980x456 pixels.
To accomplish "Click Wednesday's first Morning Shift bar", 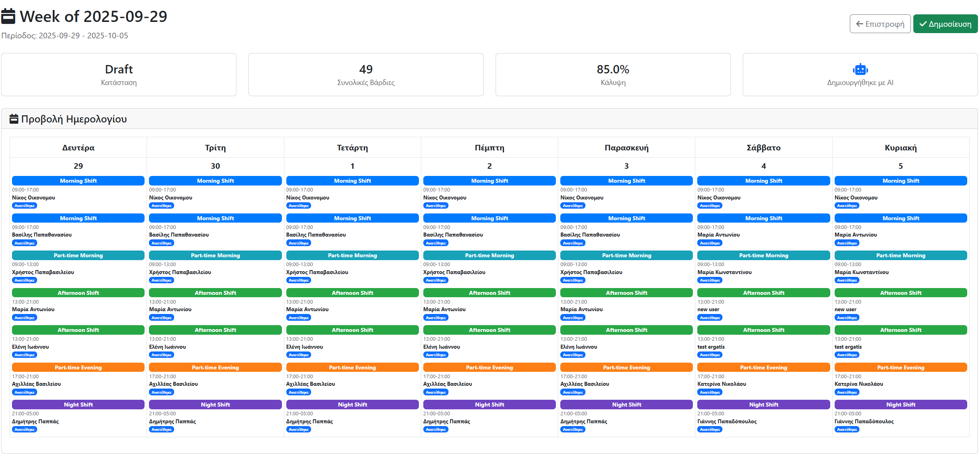I will click(x=352, y=181).
